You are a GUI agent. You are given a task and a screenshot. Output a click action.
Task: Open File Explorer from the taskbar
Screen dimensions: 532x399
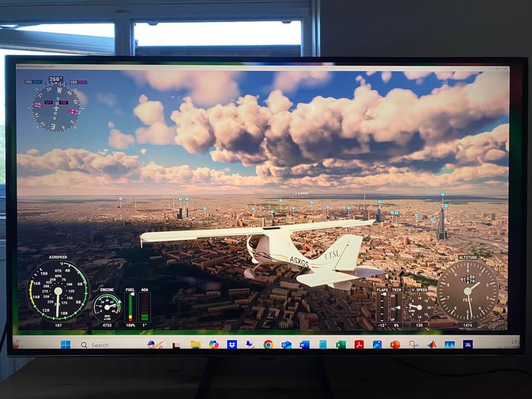pyautogui.click(x=195, y=345)
